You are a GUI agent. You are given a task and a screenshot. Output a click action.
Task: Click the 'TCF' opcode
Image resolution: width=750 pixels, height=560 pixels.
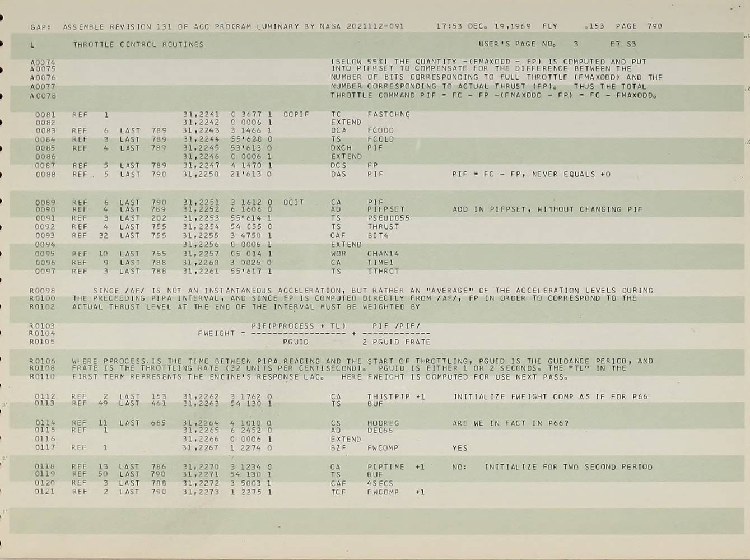pos(338,492)
